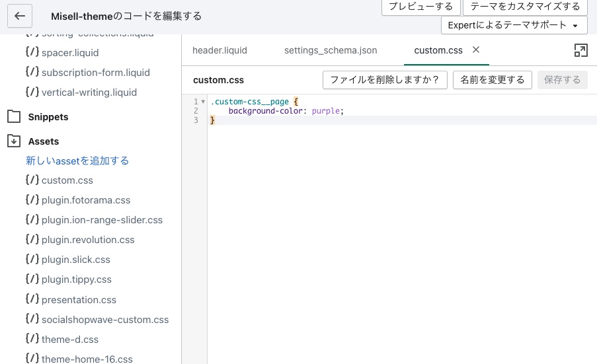Screen dimensions: 597x364
Task: Collapse the Assets folder
Action: pos(44,141)
